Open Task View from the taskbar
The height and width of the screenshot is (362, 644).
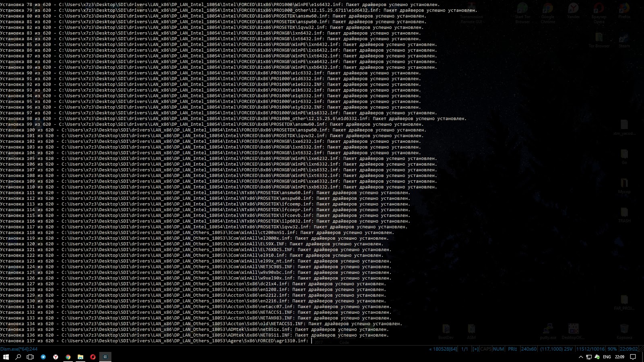[x=30, y=357]
